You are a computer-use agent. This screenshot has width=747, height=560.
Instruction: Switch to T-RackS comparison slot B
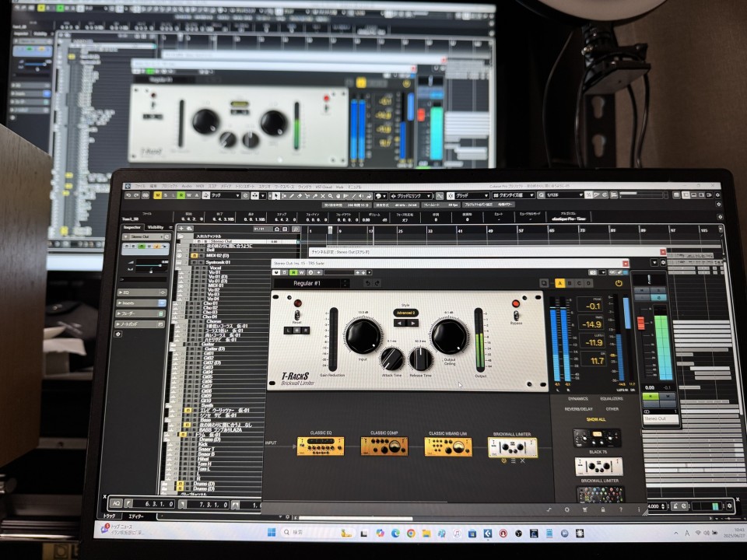(570, 283)
